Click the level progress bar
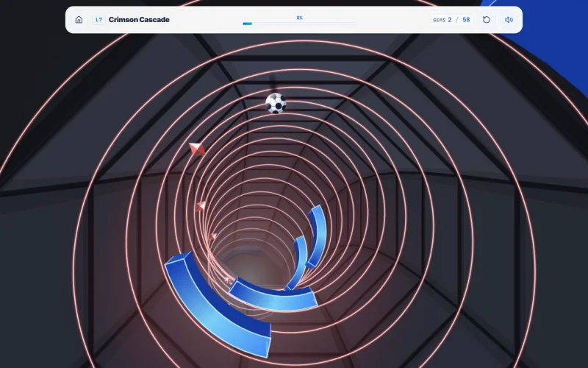 [299, 24]
